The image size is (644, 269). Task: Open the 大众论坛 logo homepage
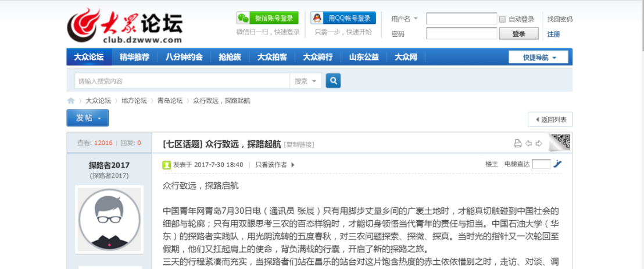coord(125,26)
